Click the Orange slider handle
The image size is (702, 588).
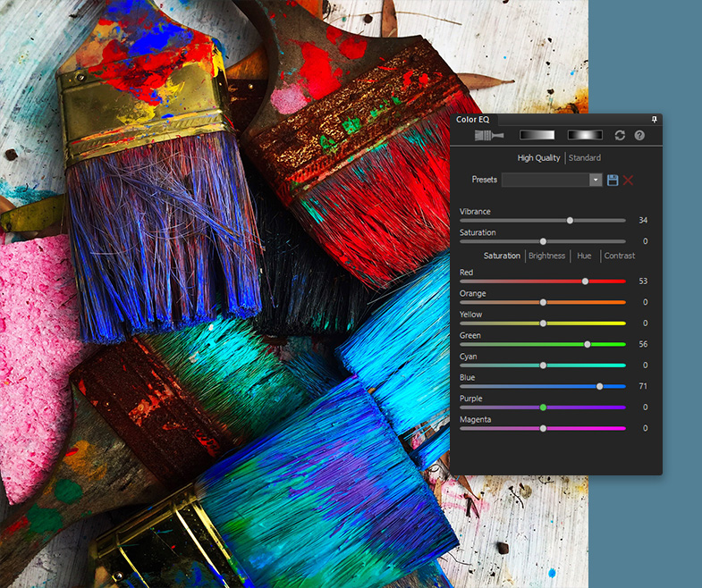pyautogui.click(x=543, y=303)
